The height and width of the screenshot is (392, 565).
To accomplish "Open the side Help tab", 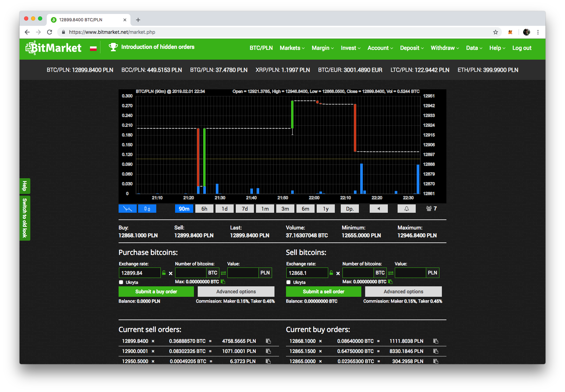I will [x=25, y=186].
